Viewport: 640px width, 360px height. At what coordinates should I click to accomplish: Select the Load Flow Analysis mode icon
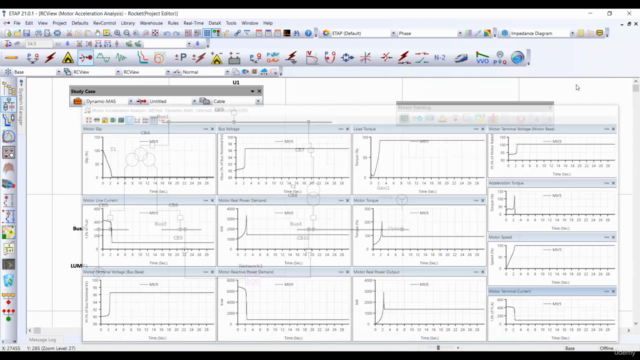(x=33, y=58)
